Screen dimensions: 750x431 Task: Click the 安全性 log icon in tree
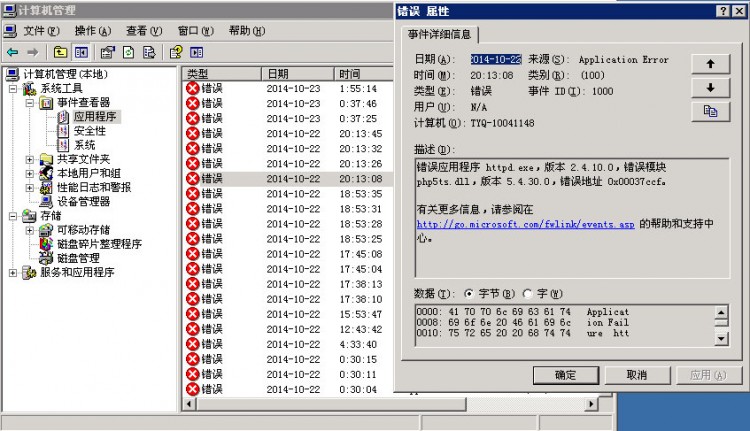(63, 131)
